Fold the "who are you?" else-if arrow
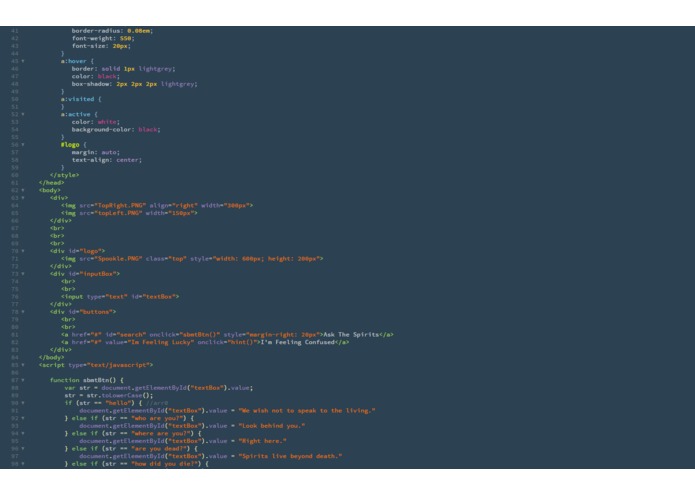This screenshot has height=494, width=695. coord(23,418)
